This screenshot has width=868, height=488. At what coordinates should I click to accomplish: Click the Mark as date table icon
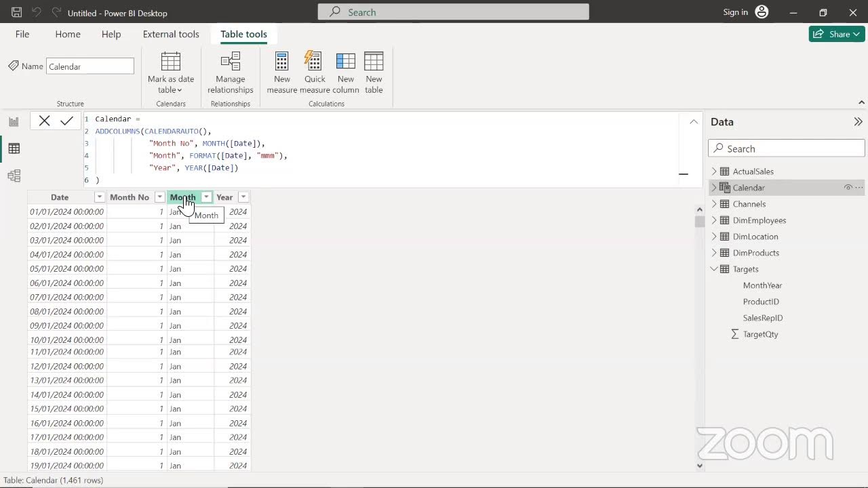pyautogui.click(x=171, y=62)
